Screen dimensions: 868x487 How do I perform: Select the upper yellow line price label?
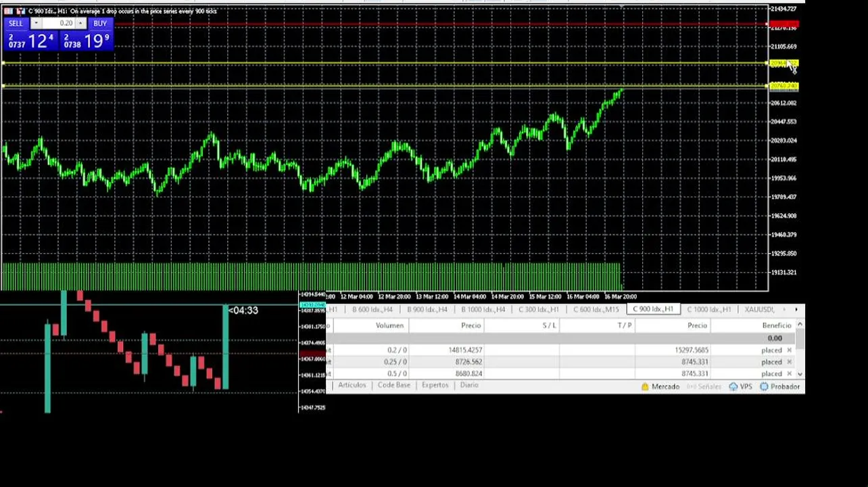pos(784,64)
